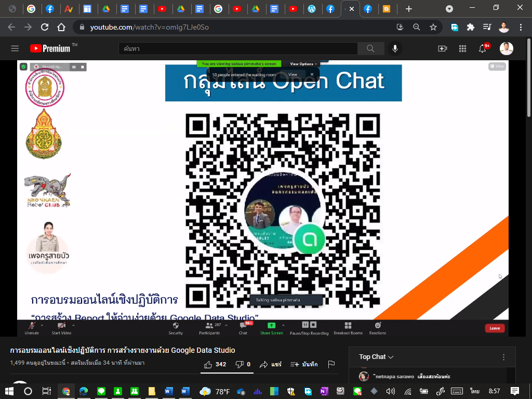Open Task View on the taskbar
532x399 pixels.
pos(46,391)
